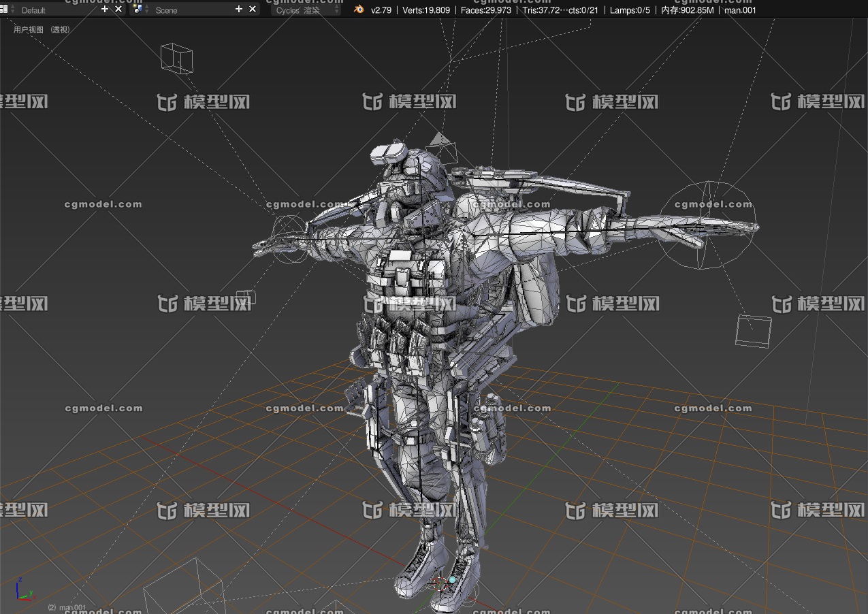Click the 内存:902.85M memory readout
868x614 pixels.
[x=688, y=10]
